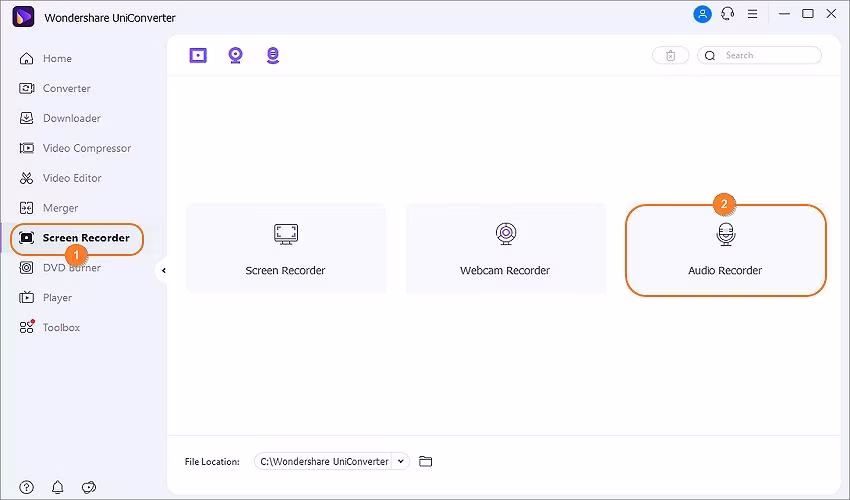
Task: Click the Player TV icon
Action: pos(26,298)
